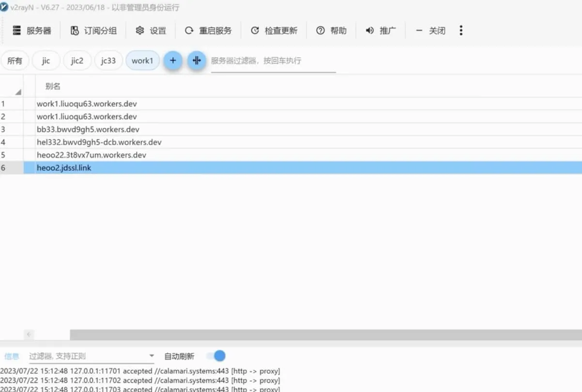Switch to the 所有 (All) group tab
Screen dimensions: 582x392
(15, 60)
